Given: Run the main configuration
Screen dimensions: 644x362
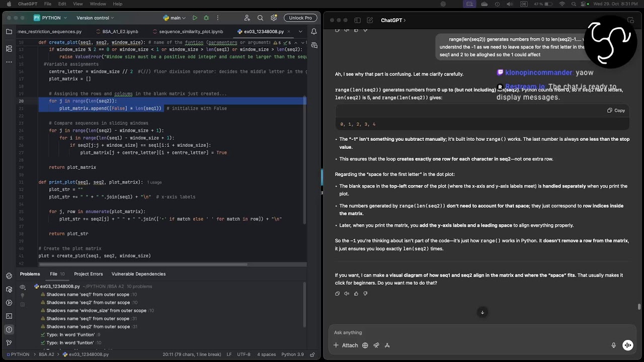Looking at the screenshot, I should [x=195, y=18].
